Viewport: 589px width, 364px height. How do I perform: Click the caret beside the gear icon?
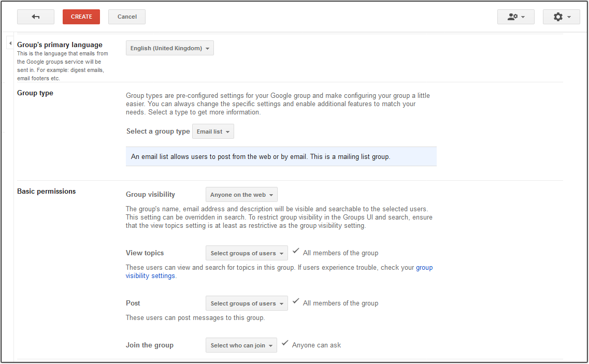click(568, 17)
